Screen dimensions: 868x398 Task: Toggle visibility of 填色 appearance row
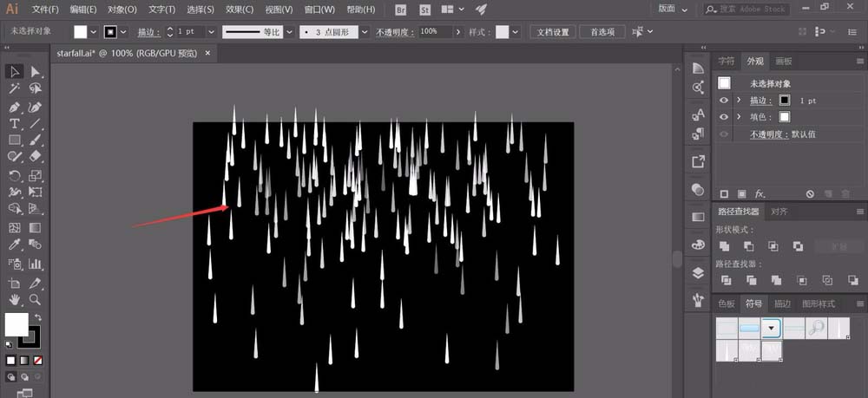pyautogui.click(x=724, y=117)
